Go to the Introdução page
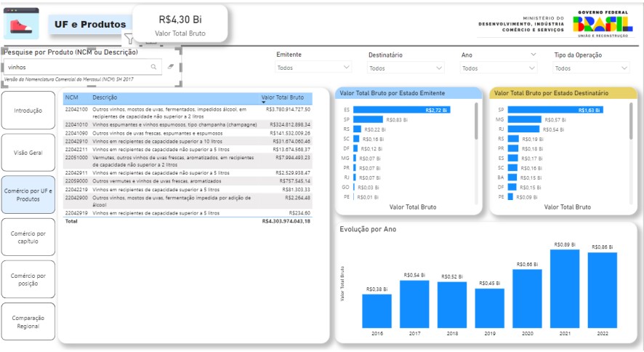644x352 pixels. [28, 111]
